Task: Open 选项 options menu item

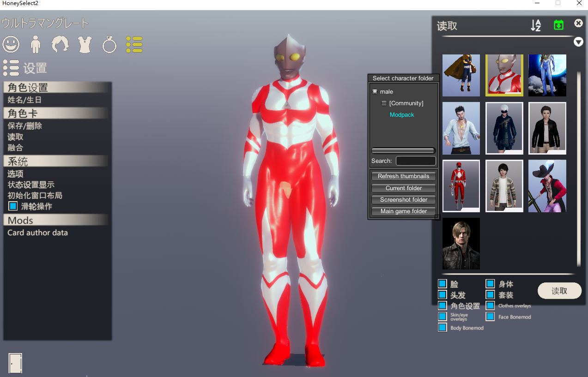Action: click(x=15, y=174)
